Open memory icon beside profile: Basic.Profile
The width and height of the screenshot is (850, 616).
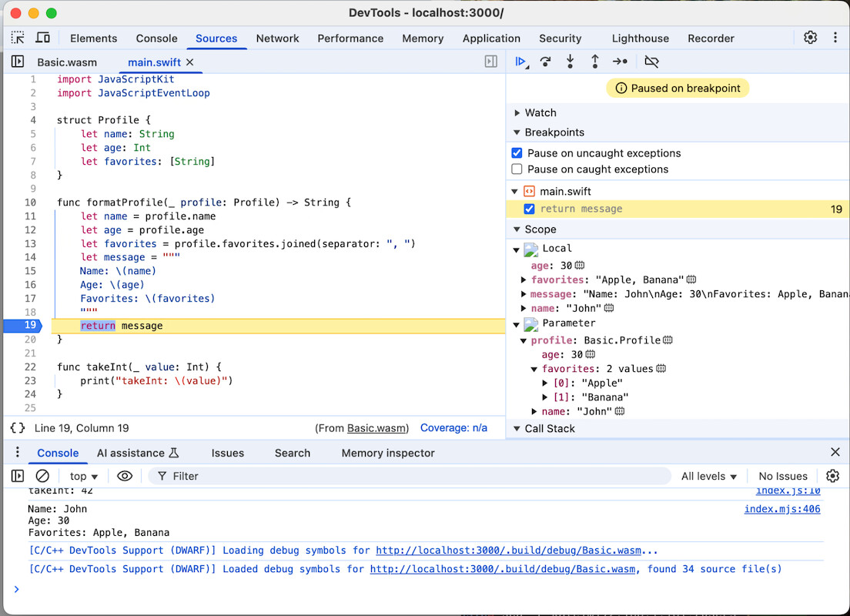coord(668,340)
